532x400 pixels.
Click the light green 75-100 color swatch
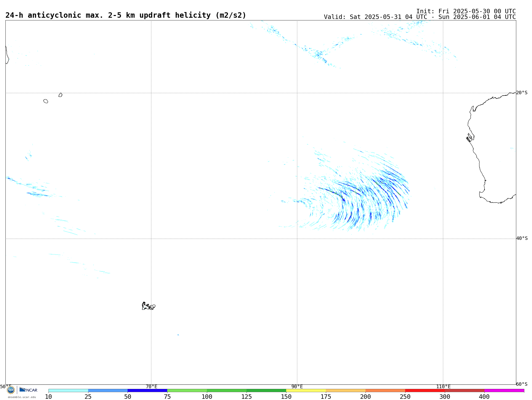click(x=187, y=391)
